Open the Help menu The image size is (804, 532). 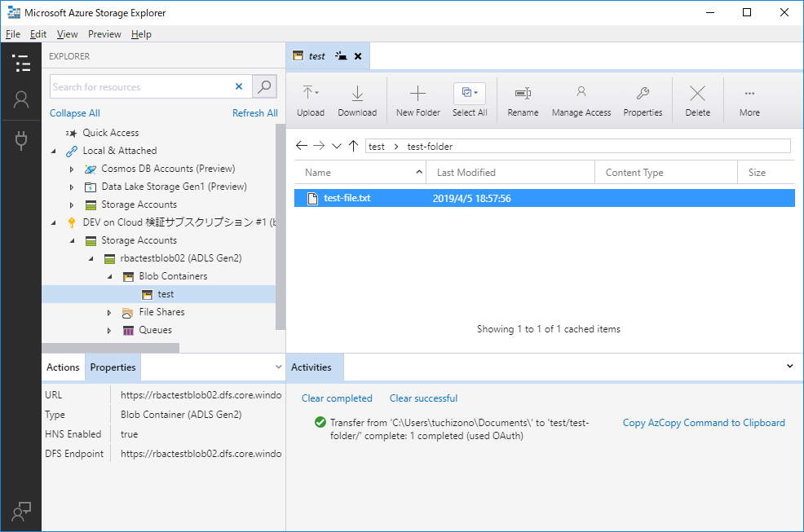[141, 34]
